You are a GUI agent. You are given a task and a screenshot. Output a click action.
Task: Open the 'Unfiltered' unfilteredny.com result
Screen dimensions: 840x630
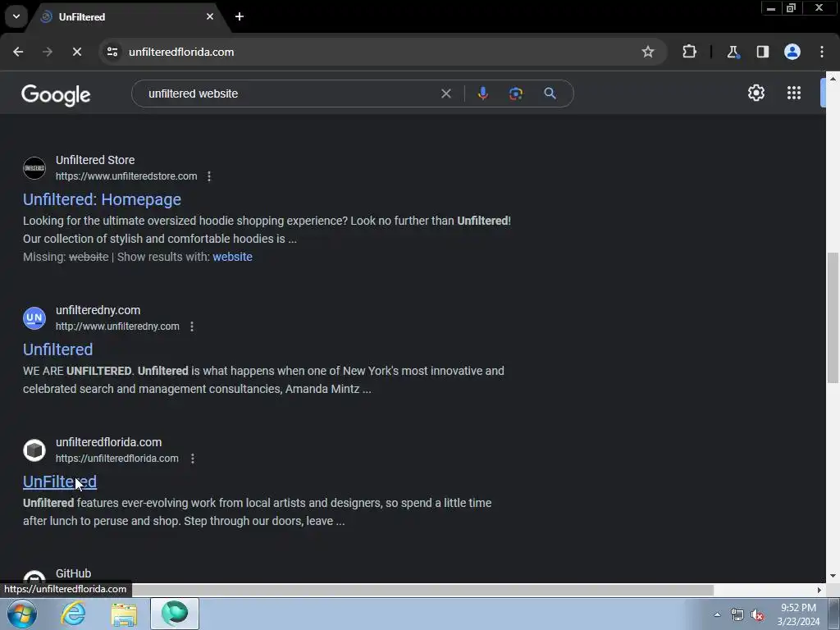[58, 349]
